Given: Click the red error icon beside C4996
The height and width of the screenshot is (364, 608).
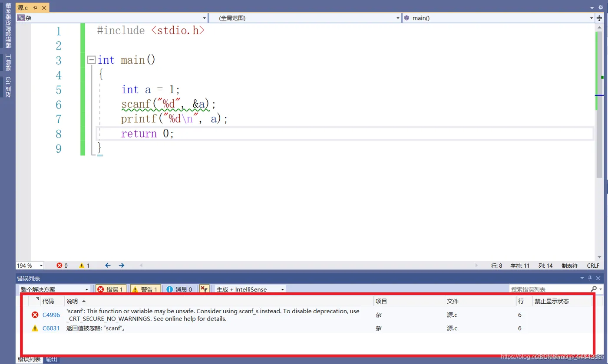Looking at the screenshot, I should [x=35, y=315].
